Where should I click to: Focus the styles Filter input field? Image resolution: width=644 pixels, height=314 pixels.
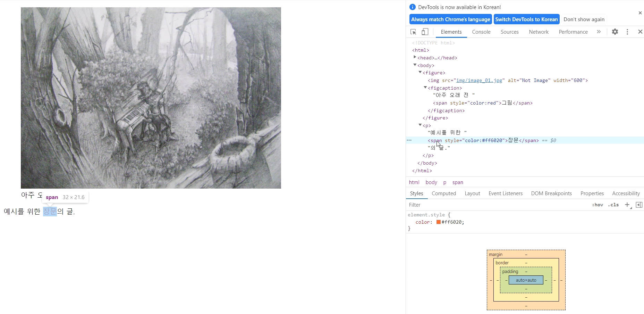pyautogui.click(x=498, y=205)
